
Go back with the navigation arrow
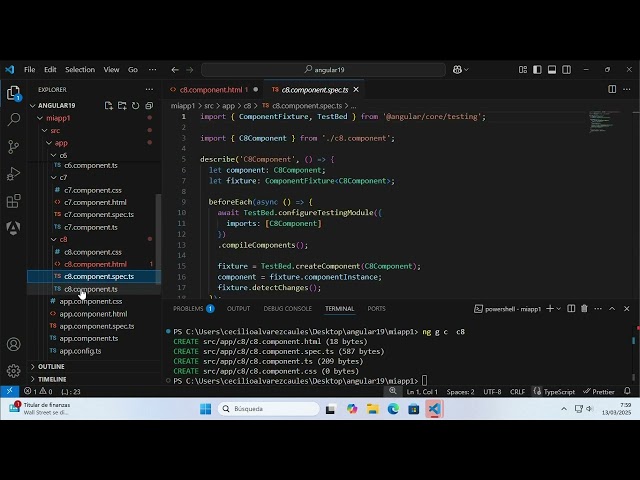click(x=175, y=70)
